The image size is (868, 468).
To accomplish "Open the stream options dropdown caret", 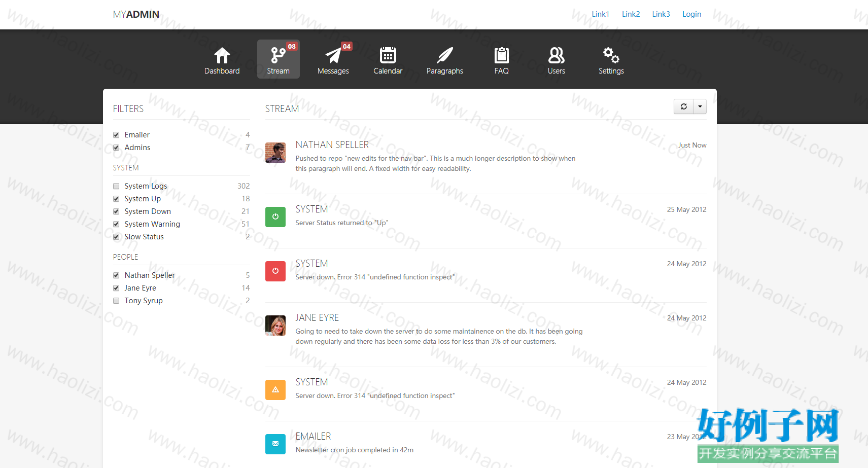I will (x=700, y=106).
